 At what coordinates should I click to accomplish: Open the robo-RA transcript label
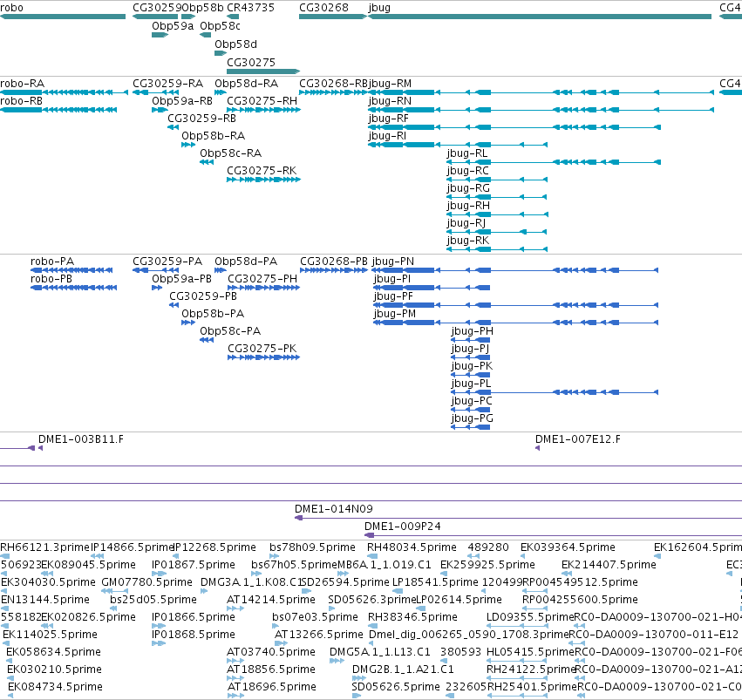point(23,84)
